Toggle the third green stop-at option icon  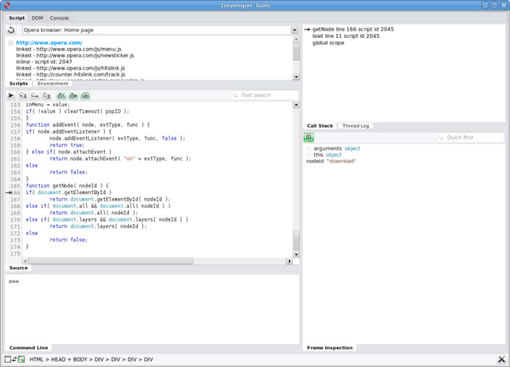point(85,96)
